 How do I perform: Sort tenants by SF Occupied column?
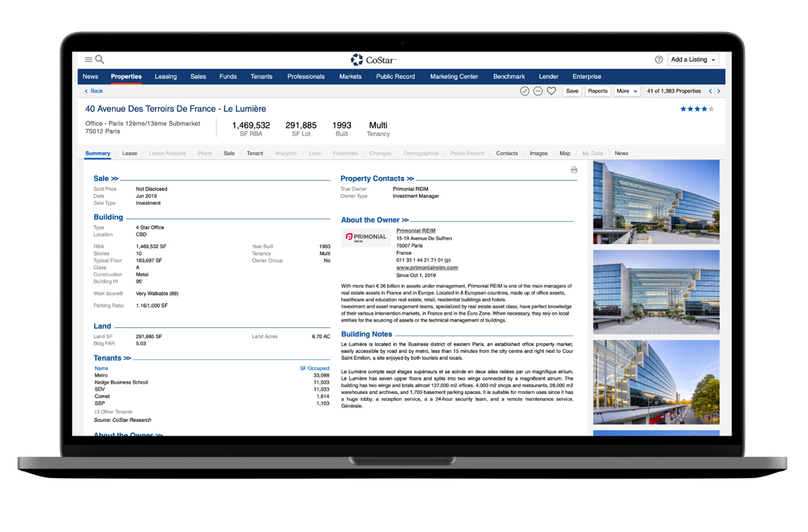pos(315,368)
